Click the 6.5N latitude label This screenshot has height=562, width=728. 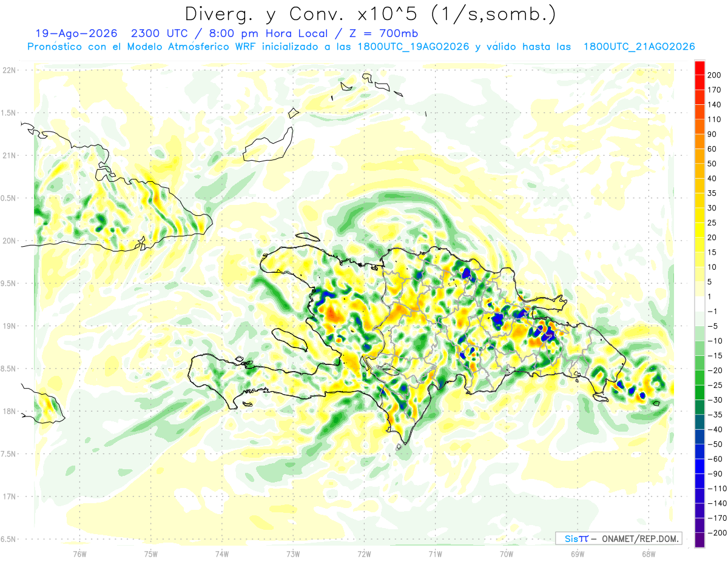[8, 539]
